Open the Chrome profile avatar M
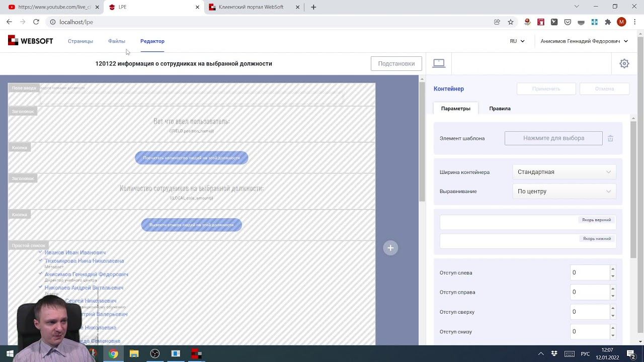Image resolution: width=644 pixels, height=362 pixels. point(621,22)
